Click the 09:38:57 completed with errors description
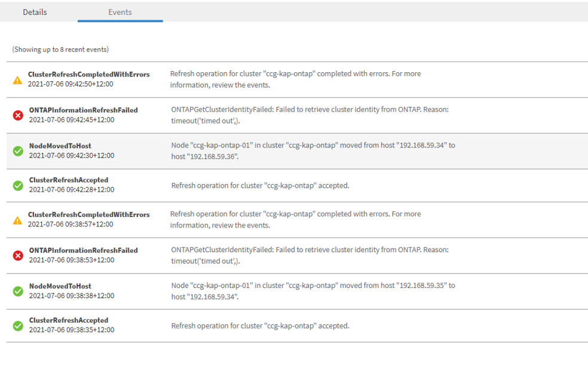Viewport: 588px width, 374px height. coord(295,219)
